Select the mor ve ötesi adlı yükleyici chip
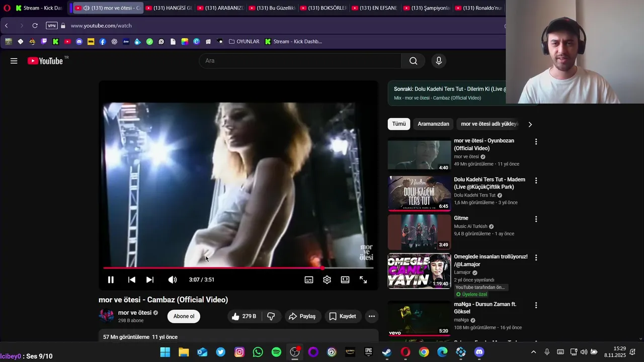This screenshot has height=362, width=644. (x=489, y=124)
